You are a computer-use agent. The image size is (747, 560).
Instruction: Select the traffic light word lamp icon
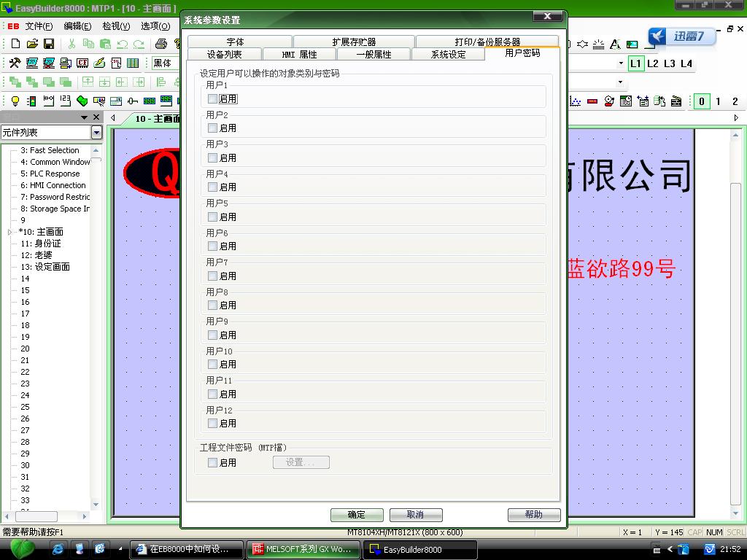(31, 101)
